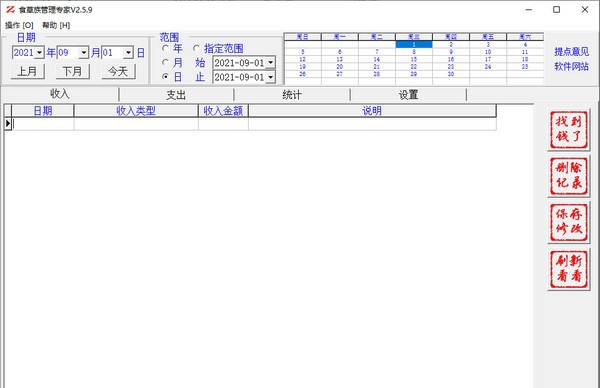Click the 收入类型 cell in first row
Image resolution: width=600 pixels, height=388 pixels.
tap(136, 124)
